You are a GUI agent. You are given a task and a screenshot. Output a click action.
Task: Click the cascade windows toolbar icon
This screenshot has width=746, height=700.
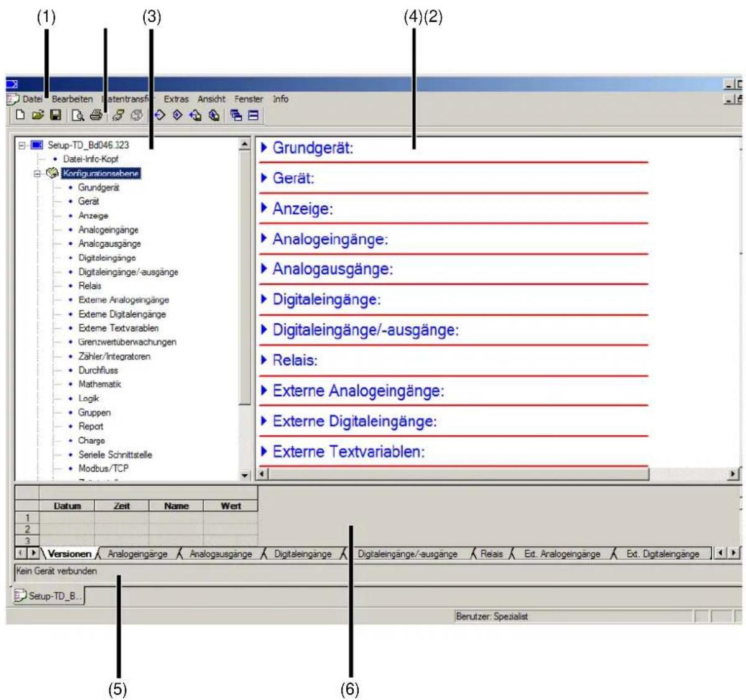pos(236,115)
